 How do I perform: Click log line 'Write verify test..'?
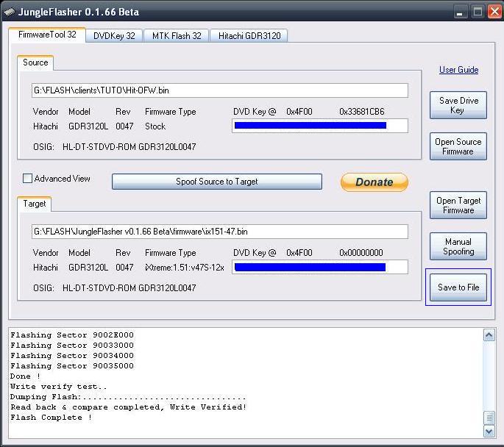coord(58,387)
